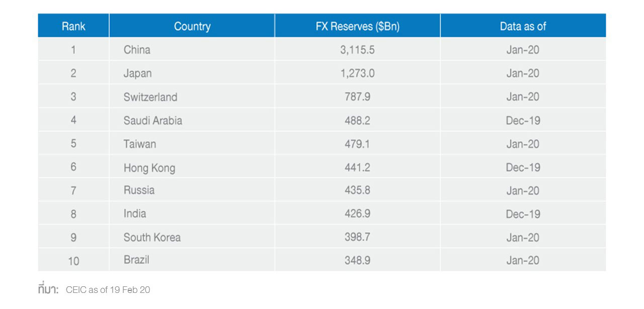Select the China country cell
This screenshot has height=309, width=644.
click(137, 50)
